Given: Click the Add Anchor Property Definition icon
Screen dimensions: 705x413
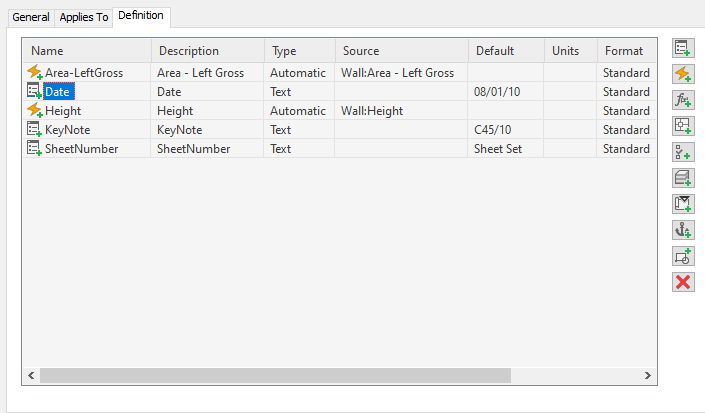Looking at the screenshot, I should [x=683, y=230].
